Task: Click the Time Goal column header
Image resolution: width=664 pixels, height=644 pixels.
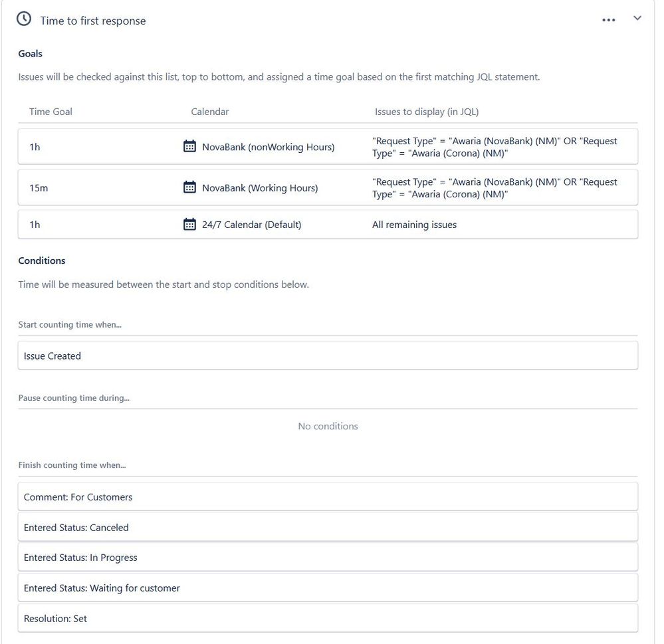Action: click(51, 112)
